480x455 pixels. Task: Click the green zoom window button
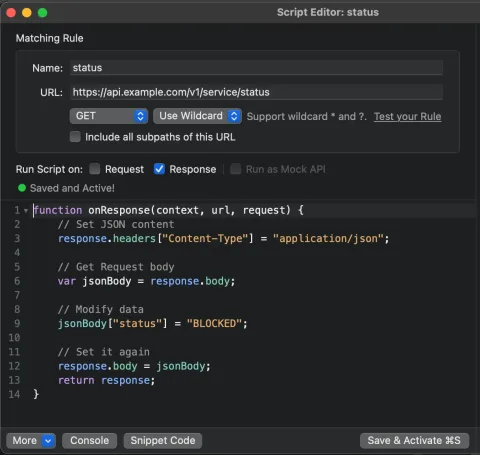(x=42, y=13)
